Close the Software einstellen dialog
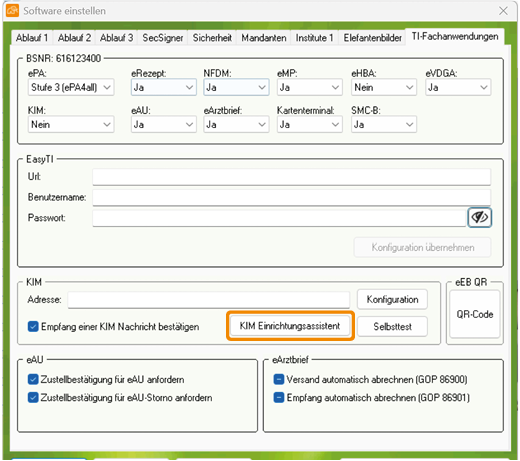This screenshot has width=520, height=461. coord(503,11)
